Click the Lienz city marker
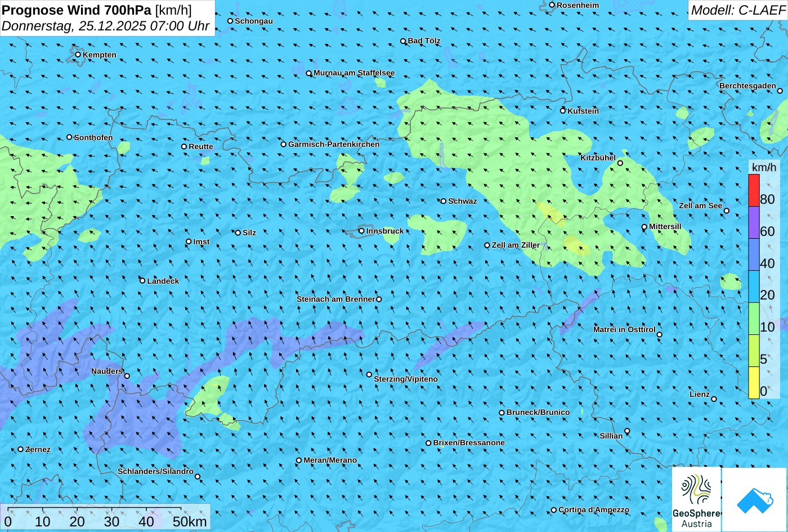 click(714, 399)
